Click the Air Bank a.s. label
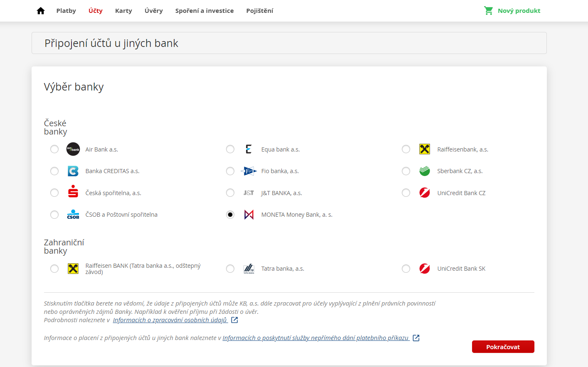588x367 pixels. (x=102, y=149)
